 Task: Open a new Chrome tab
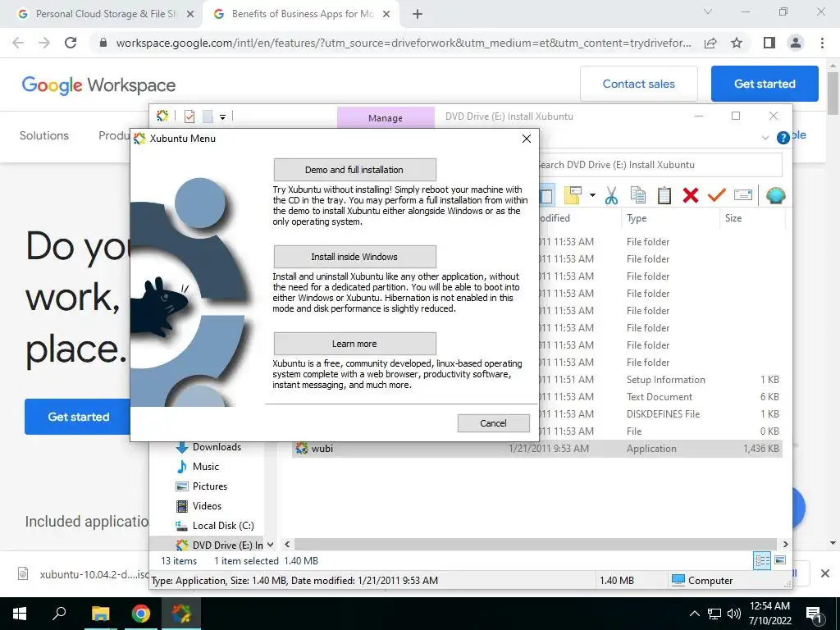418,15
